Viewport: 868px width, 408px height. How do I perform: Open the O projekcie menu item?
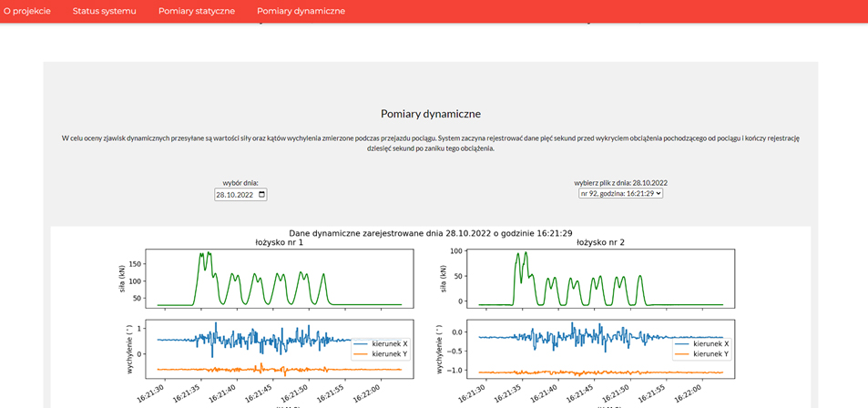(x=27, y=11)
